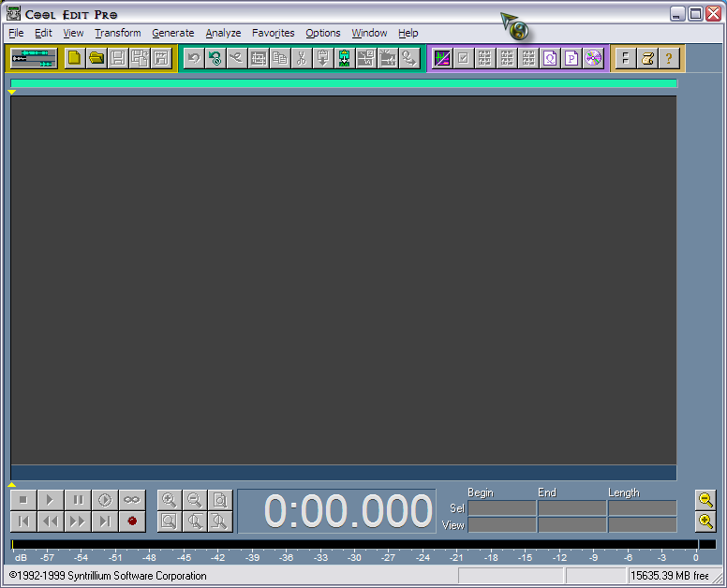Click the P document icon
This screenshot has height=588, width=727.
[571, 58]
